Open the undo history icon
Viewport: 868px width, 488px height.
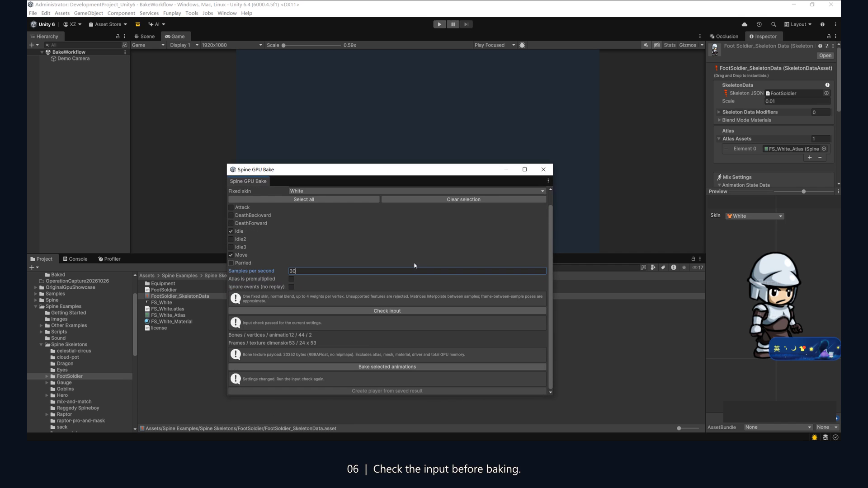click(x=759, y=24)
